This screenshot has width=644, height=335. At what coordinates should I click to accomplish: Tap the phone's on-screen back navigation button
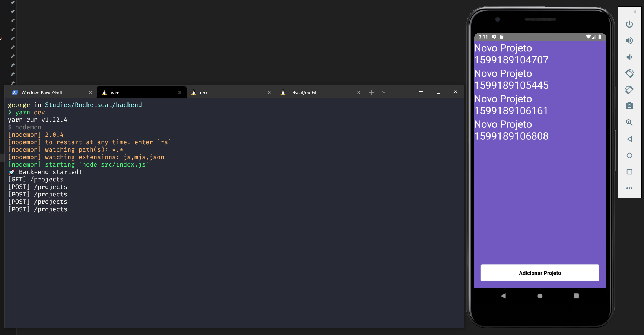pyautogui.click(x=503, y=296)
